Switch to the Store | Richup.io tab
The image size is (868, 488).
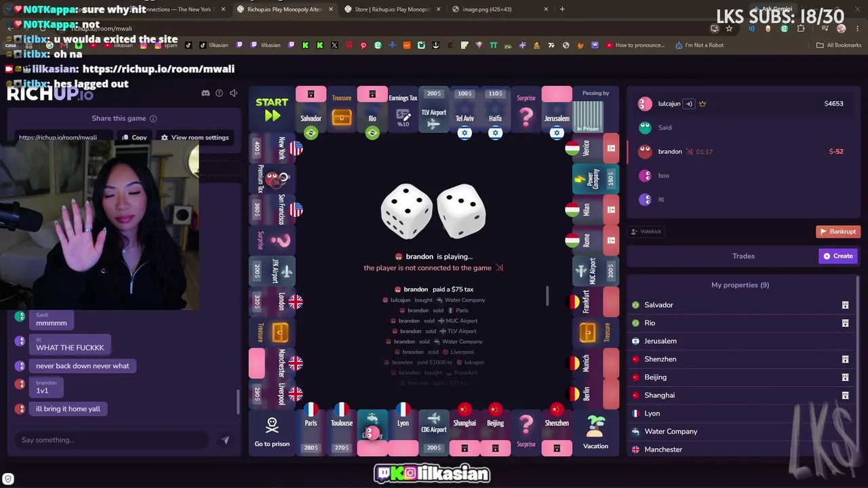pyautogui.click(x=391, y=9)
